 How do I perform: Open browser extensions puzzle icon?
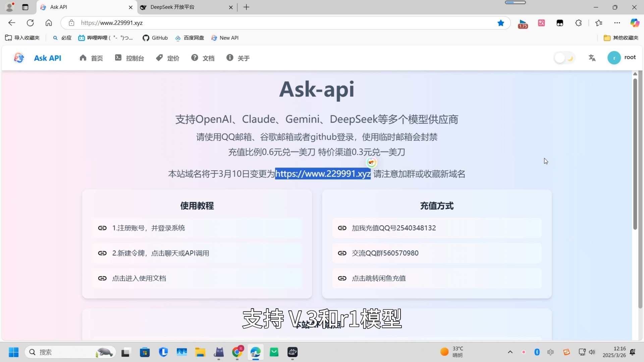[x=578, y=23]
